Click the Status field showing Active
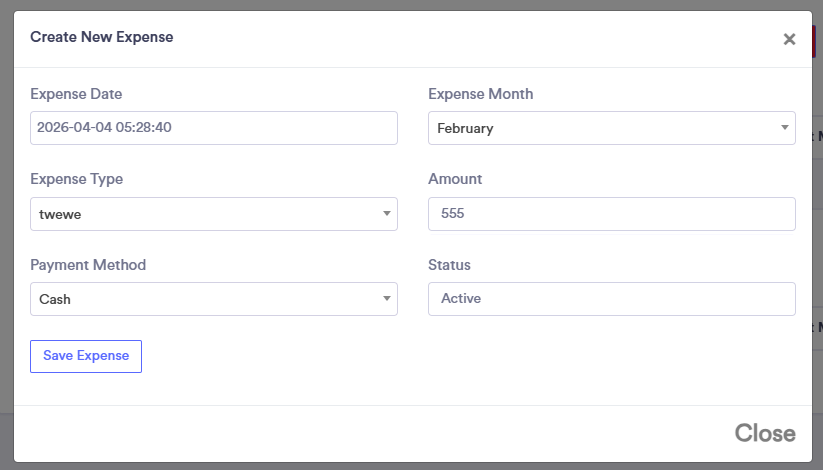The width and height of the screenshot is (823, 470). [x=611, y=299]
